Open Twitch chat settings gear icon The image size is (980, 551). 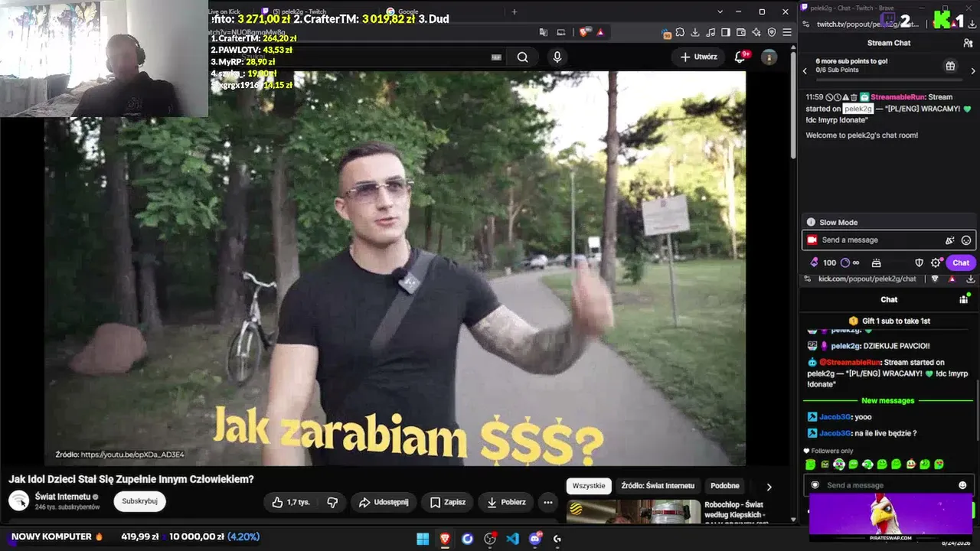[x=936, y=262]
